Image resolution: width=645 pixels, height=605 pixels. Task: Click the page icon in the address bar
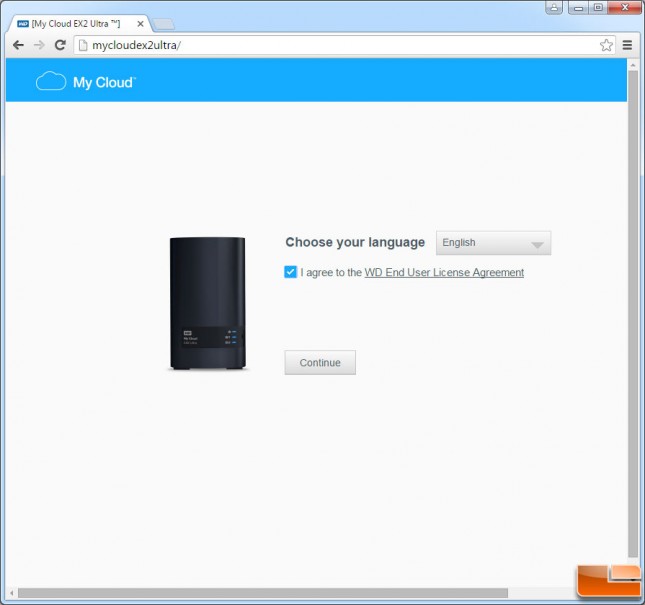point(83,45)
